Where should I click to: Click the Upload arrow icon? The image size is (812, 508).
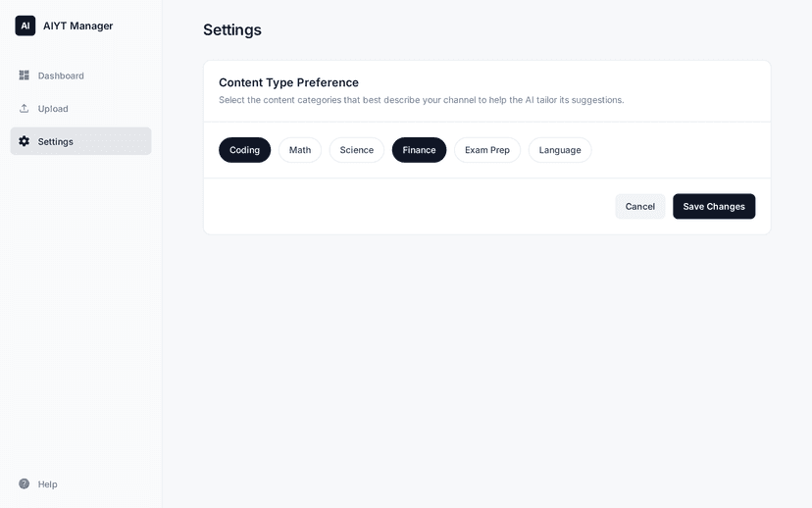[x=25, y=109]
